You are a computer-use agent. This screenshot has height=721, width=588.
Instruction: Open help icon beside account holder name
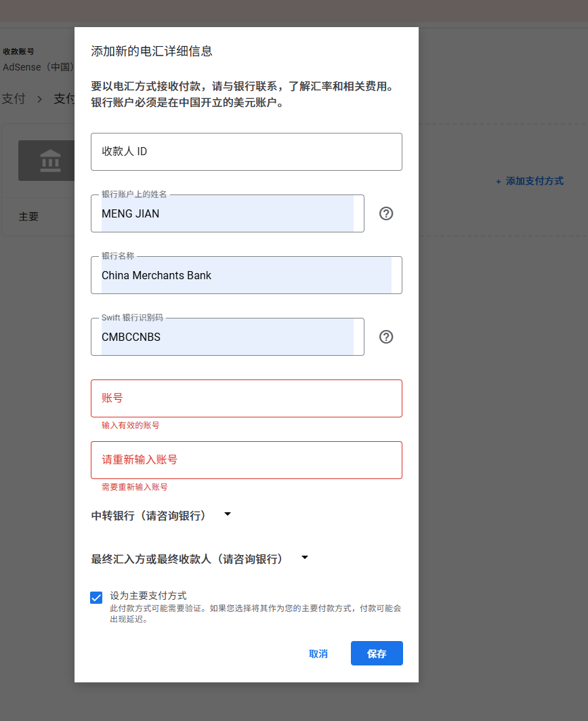pyautogui.click(x=385, y=213)
